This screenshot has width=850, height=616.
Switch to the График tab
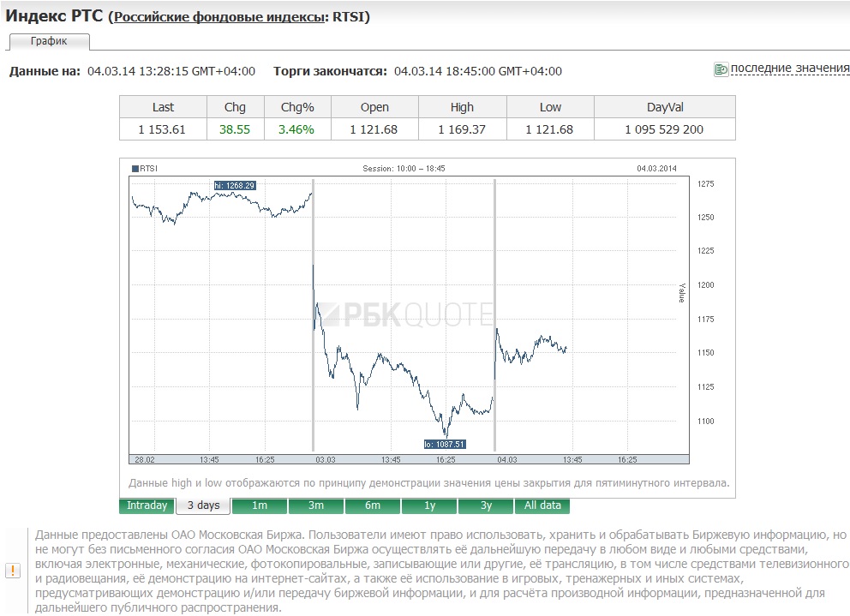[x=49, y=41]
